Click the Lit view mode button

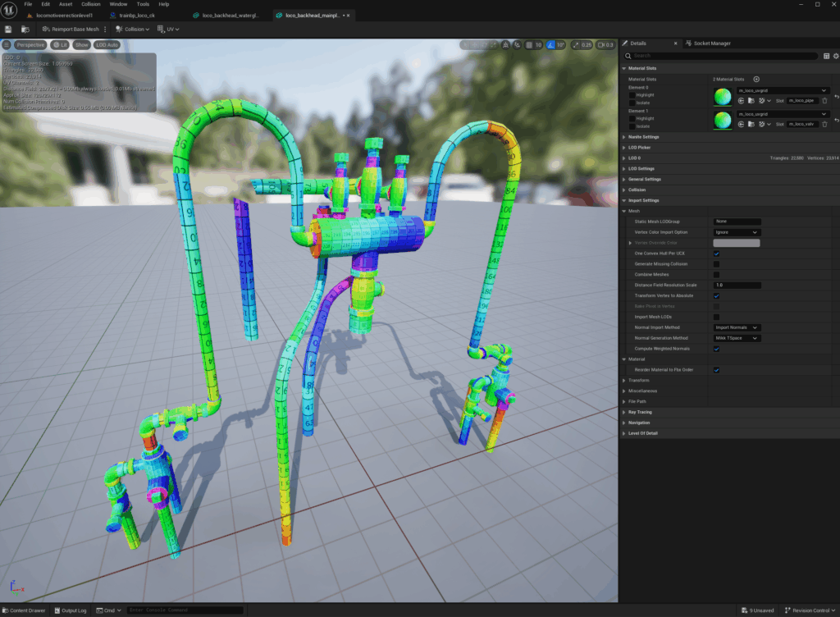point(60,45)
